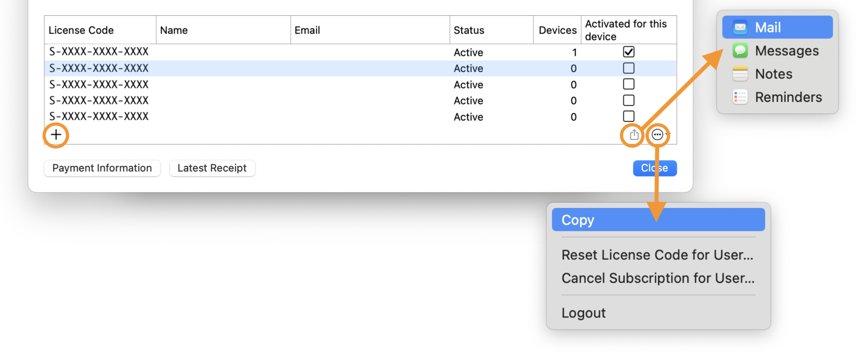Select the highlighted second license code
This screenshot has height=353, width=868.
click(99, 68)
